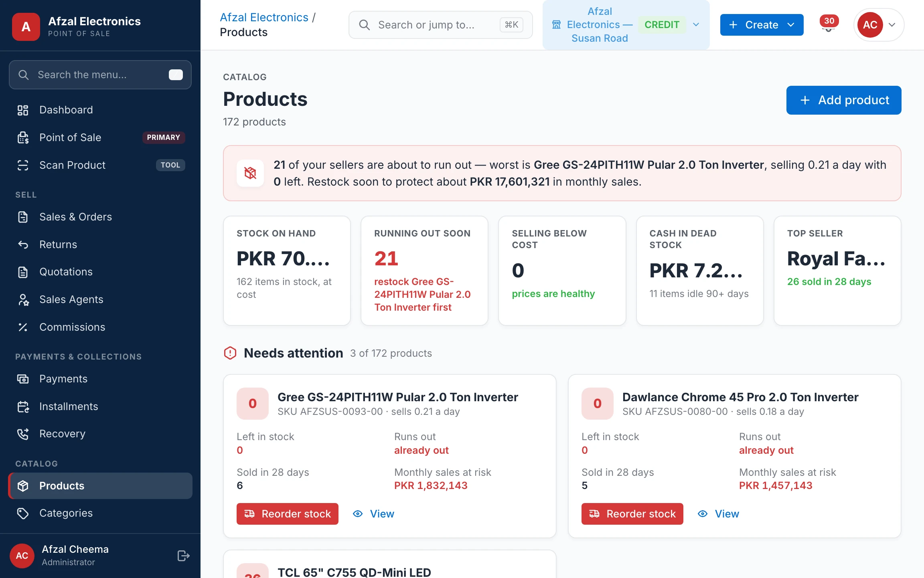Click the Afzal Electronics breadcrumb link
This screenshot has height=578, width=924.
tap(264, 17)
